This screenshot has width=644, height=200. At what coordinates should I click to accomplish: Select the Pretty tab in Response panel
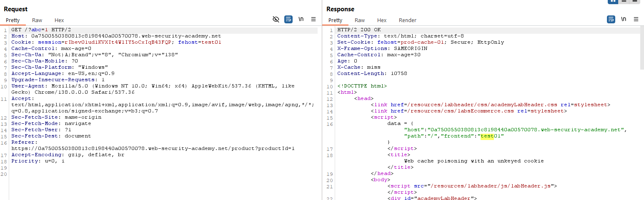(335, 20)
